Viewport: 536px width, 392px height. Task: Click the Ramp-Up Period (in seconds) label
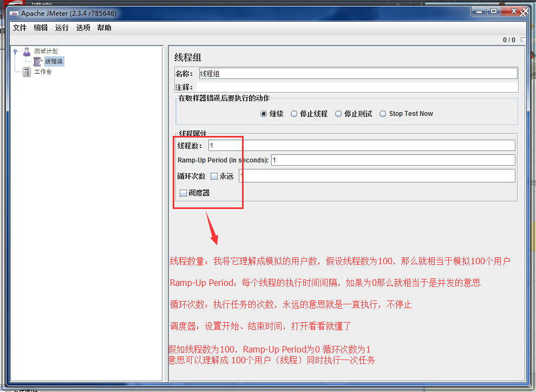(223, 160)
